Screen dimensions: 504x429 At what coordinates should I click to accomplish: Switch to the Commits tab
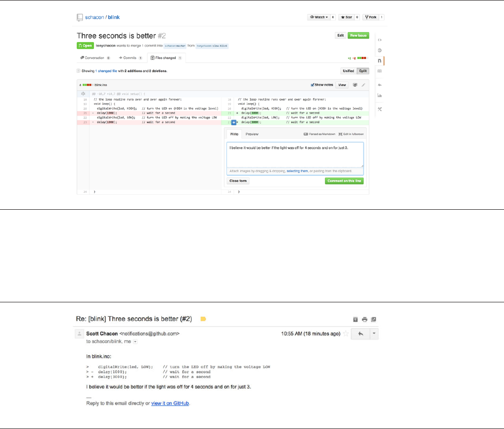click(x=130, y=58)
